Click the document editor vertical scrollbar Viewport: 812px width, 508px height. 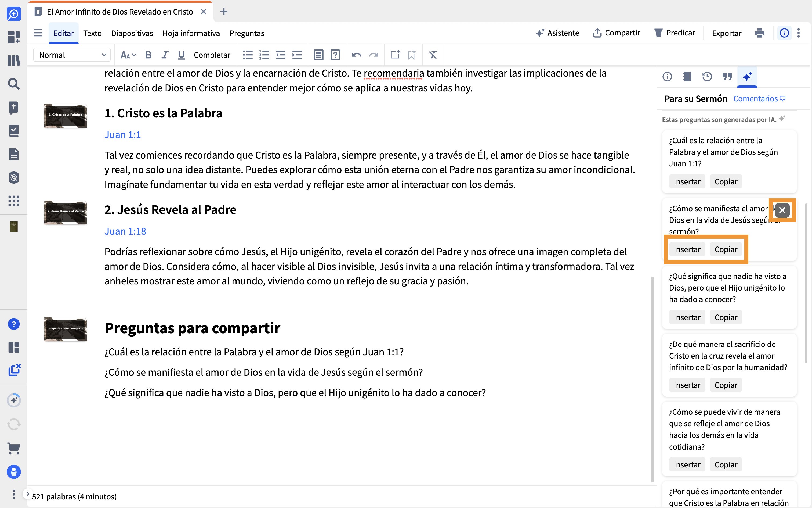(652, 380)
